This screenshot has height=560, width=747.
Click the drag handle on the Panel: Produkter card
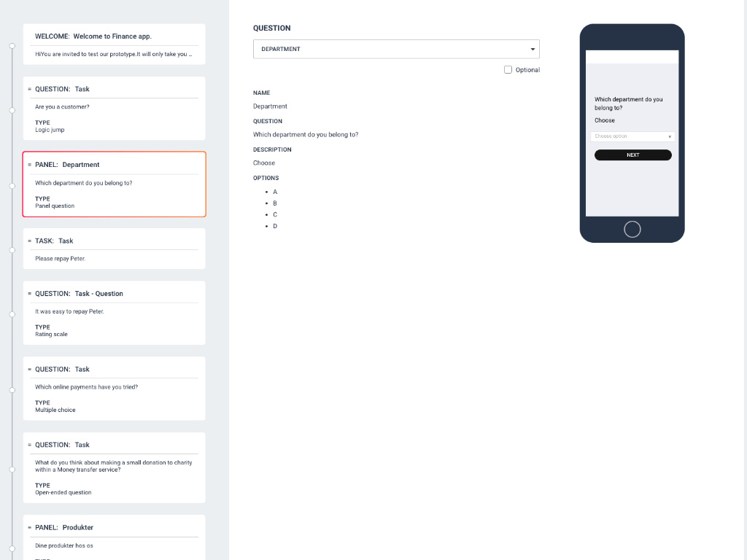29,528
